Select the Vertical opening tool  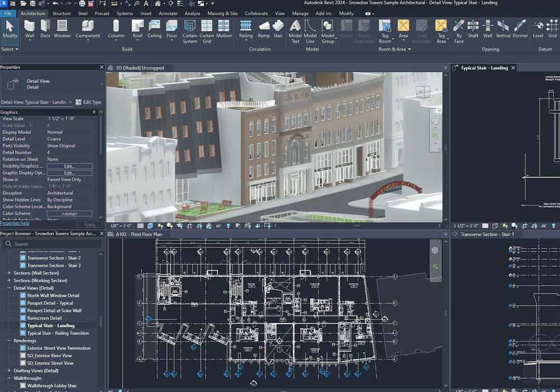click(x=503, y=29)
